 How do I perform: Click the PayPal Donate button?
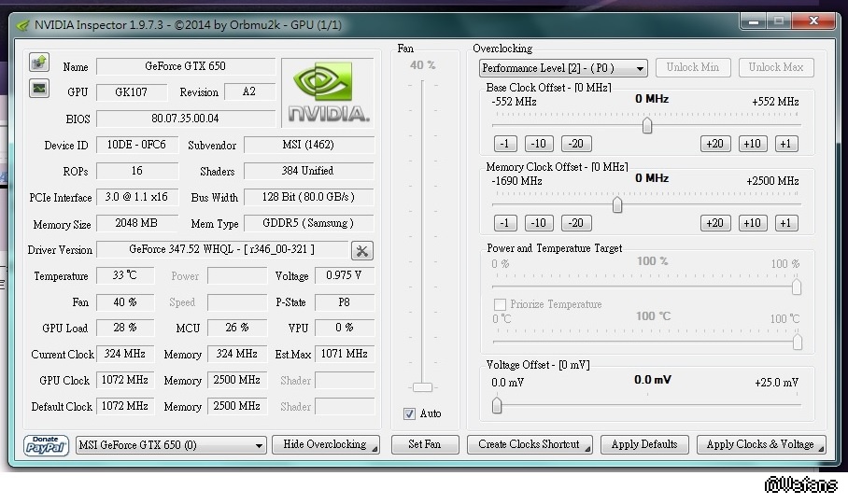[x=47, y=445]
